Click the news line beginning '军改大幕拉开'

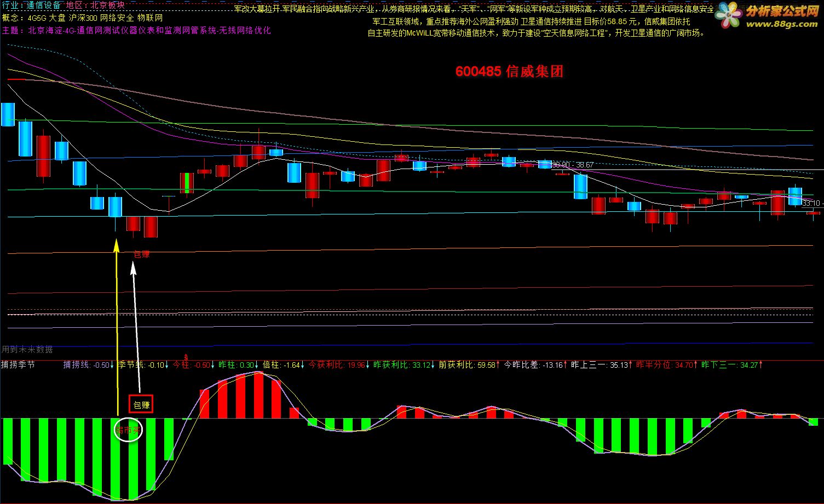[x=474, y=9]
